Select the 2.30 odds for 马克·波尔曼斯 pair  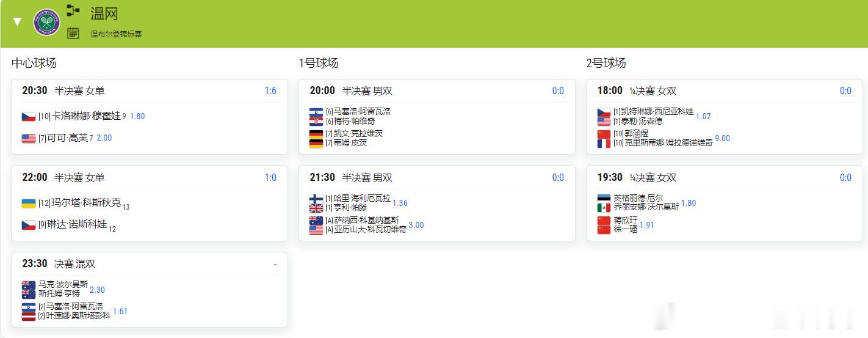(x=97, y=290)
